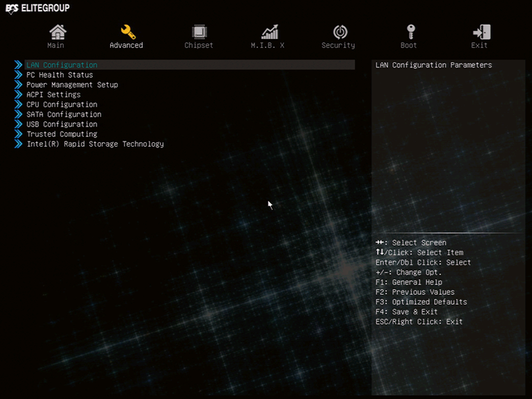
Task: Switch to the Main tab label
Action: point(55,45)
